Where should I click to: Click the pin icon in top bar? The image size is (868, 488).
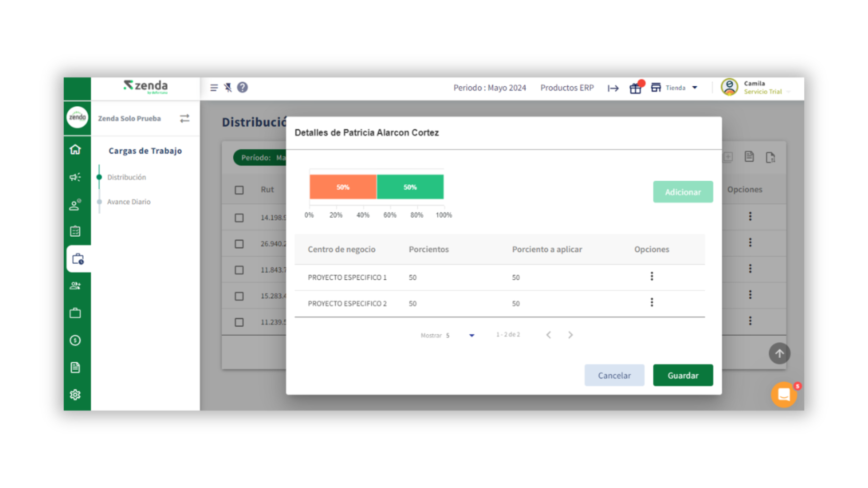point(228,87)
